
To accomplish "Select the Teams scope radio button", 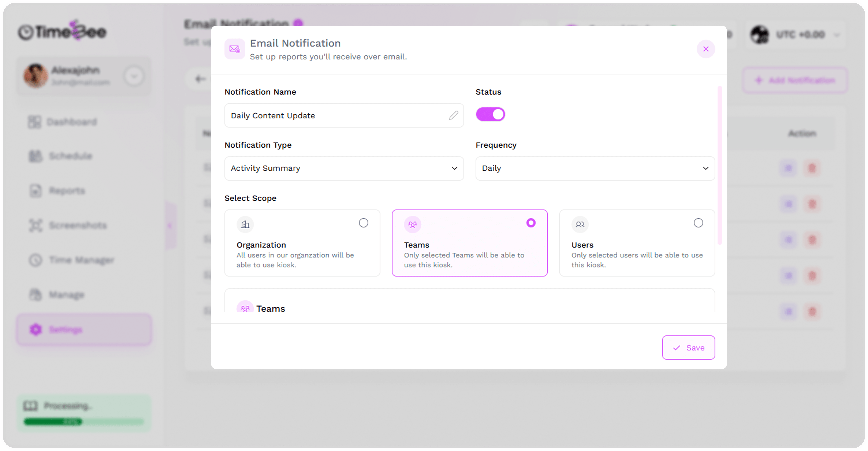I will [x=531, y=223].
